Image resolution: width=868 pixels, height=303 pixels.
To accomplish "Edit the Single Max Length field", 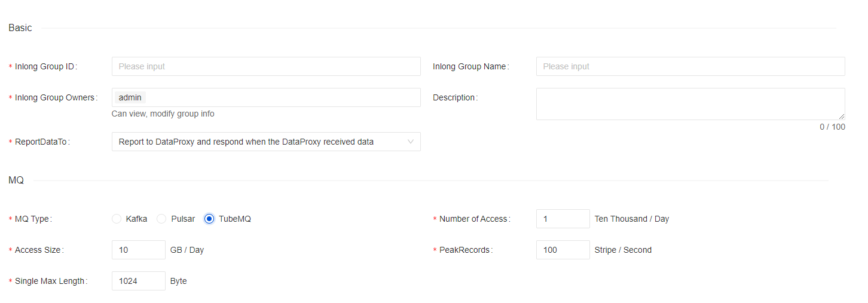I will click(x=138, y=281).
